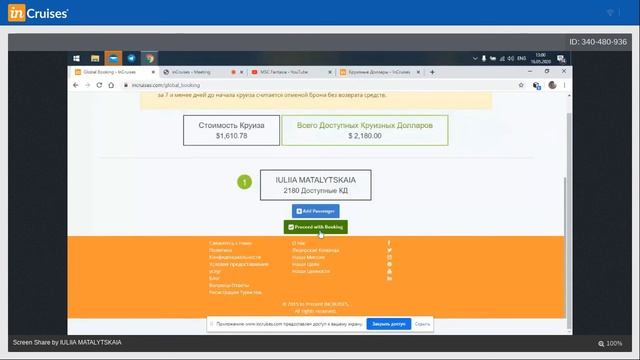Click the zoom magnifier showing 100%
This screenshot has width=640, height=360.
pyautogui.click(x=601, y=344)
